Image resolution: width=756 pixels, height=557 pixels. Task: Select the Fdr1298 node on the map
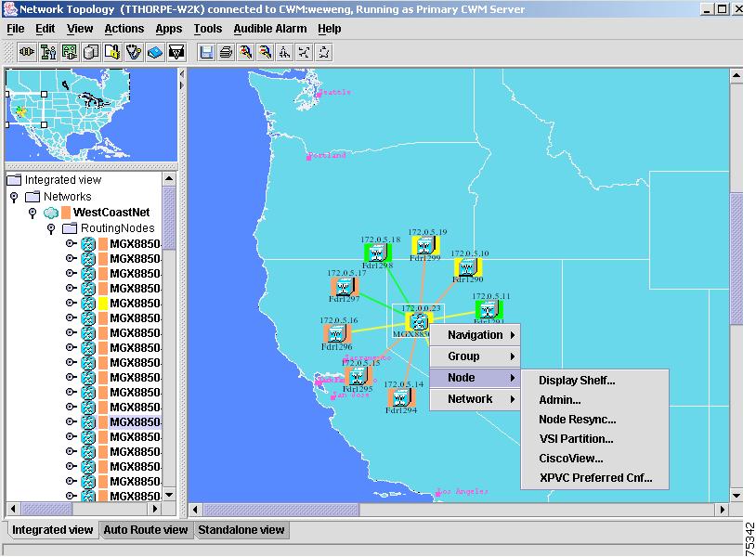377,253
